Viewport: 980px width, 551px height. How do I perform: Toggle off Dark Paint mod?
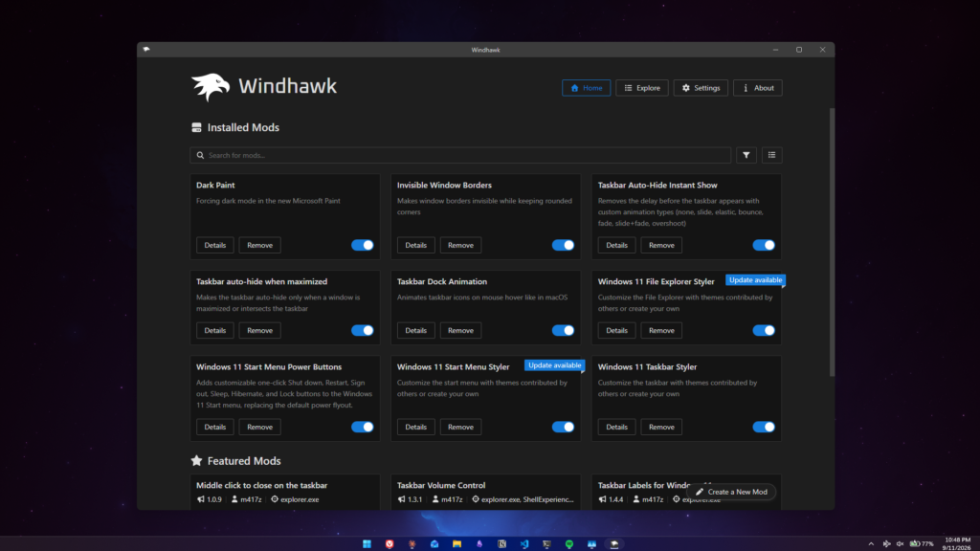tap(363, 245)
